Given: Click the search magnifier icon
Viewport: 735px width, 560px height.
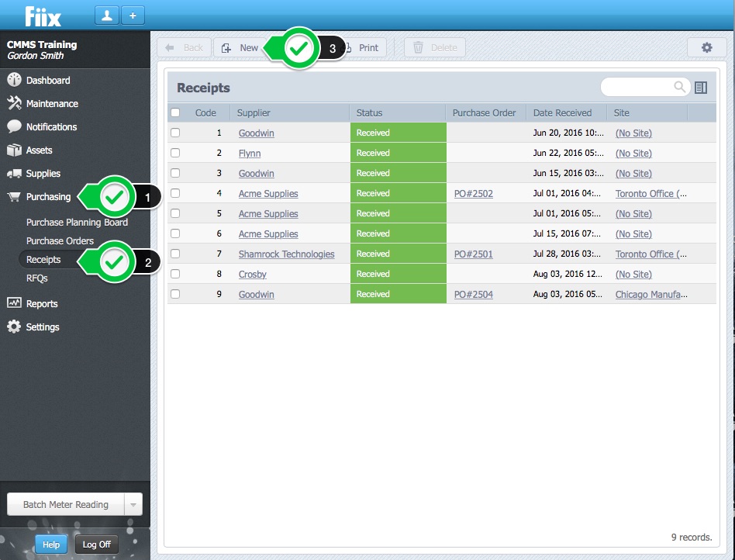Looking at the screenshot, I should click(x=679, y=87).
